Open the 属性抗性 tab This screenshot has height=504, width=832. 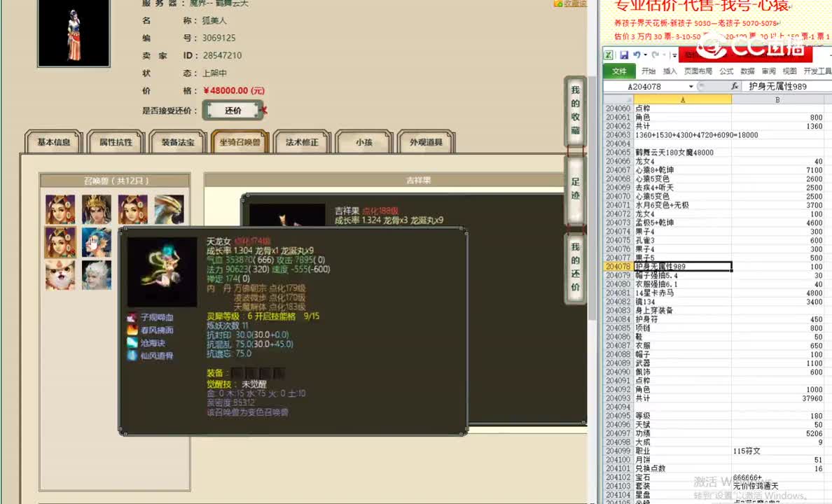tap(116, 142)
